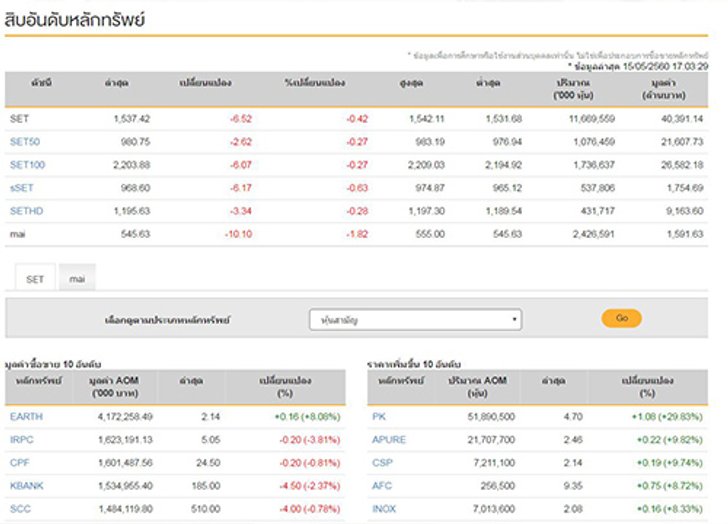
Task: Select the SET50 last value 980.75
Action: [x=136, y=142]
